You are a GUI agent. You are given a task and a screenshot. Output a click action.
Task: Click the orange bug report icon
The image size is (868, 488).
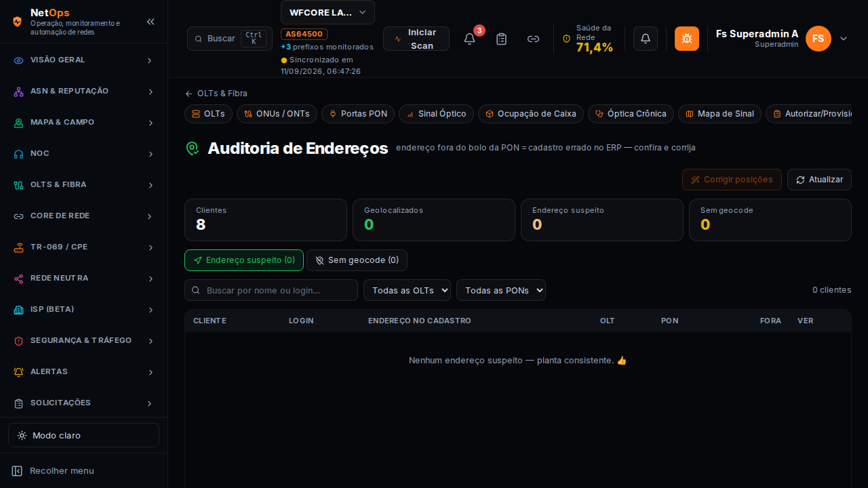(x=687, y=39)
